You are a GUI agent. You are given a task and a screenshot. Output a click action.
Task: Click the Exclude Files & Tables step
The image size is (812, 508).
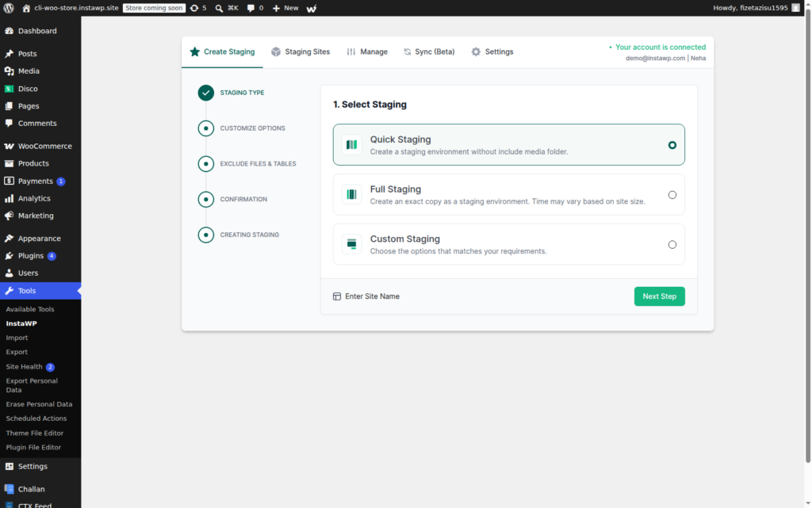click(x=205, y=164)
